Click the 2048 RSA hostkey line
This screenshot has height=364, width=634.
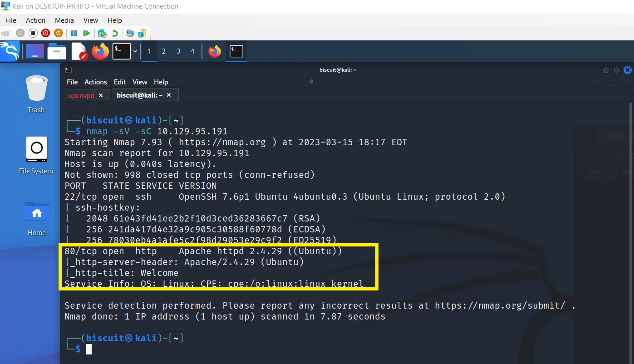click(192, 219)
